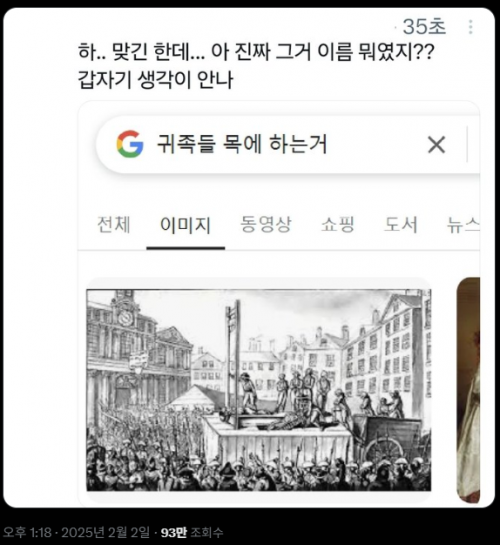Open the 동영상 tab
500x545 pixels.
coord(266,224)
